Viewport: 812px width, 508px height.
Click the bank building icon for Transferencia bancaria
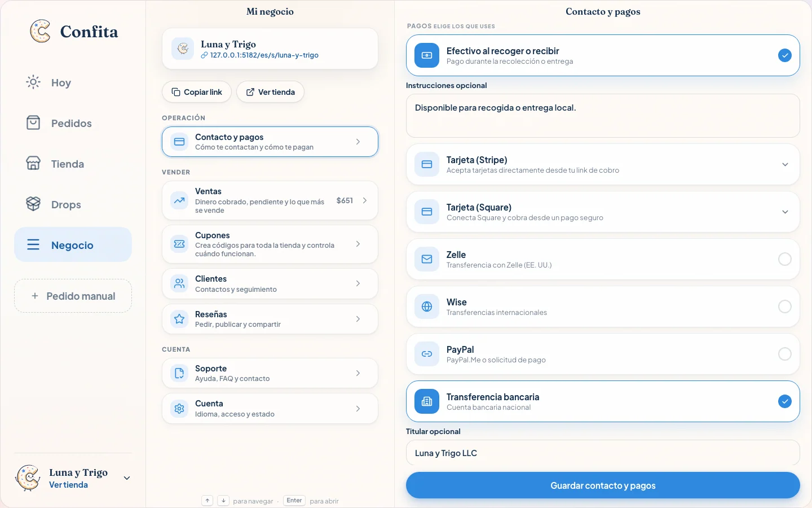click(427, 401)
